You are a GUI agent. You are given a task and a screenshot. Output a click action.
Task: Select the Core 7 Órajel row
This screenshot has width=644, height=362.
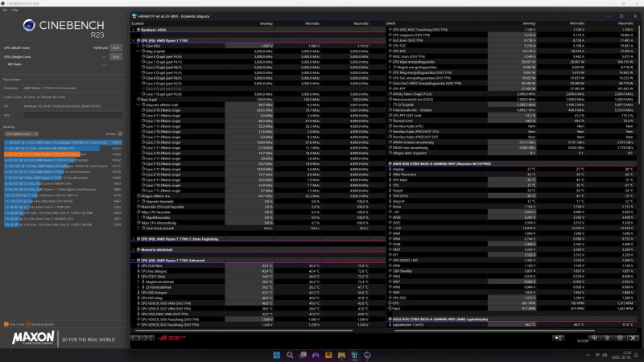tap(258, 94)
